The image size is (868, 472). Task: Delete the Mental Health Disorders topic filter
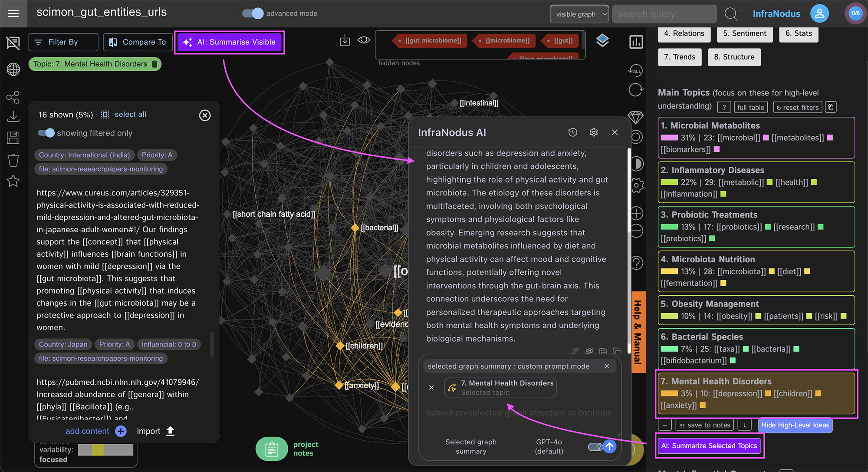155,64
